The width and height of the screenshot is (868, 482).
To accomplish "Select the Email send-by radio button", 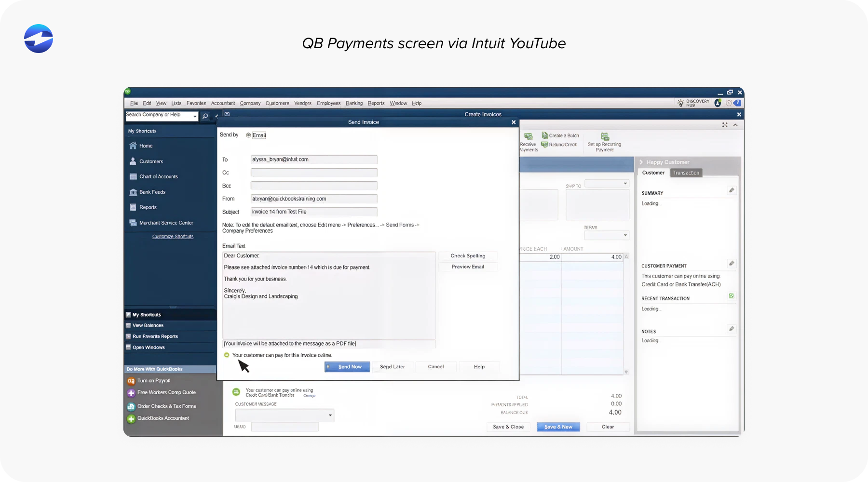I will coord(249,135).
